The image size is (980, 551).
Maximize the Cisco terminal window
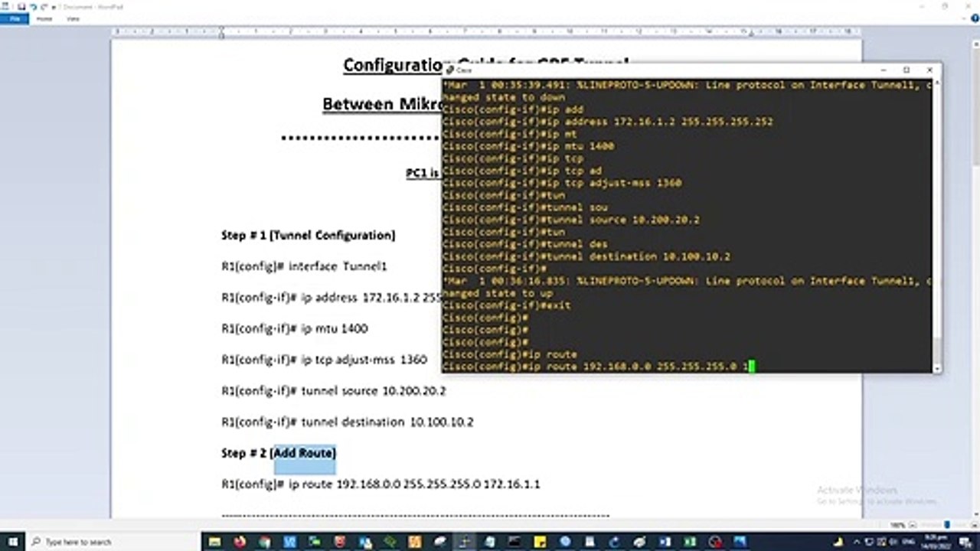[x=906, y=70]
